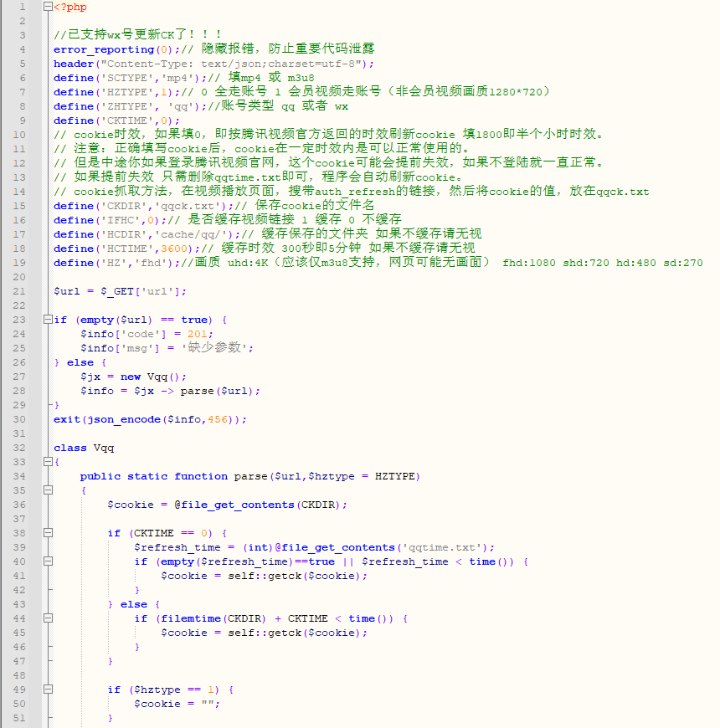Click the $_GET['url'] expression
Image resolution: width=720 pixels, height=728 pixels.
click(x=141, y=291)
